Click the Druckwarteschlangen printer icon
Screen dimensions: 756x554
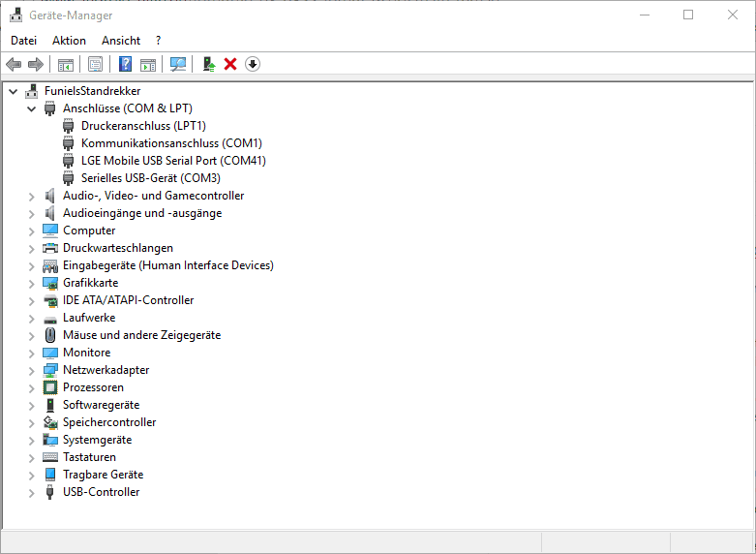point(50,248)
